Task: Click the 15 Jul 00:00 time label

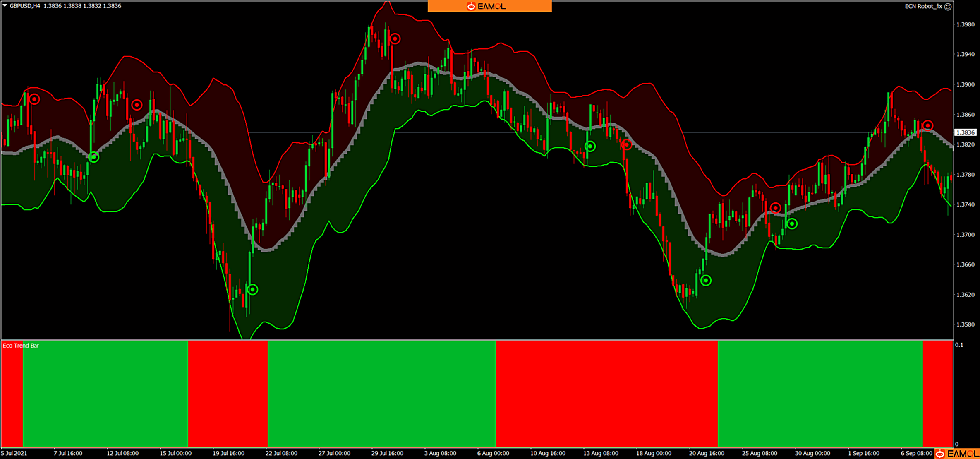Action: [x=175, y=453]
